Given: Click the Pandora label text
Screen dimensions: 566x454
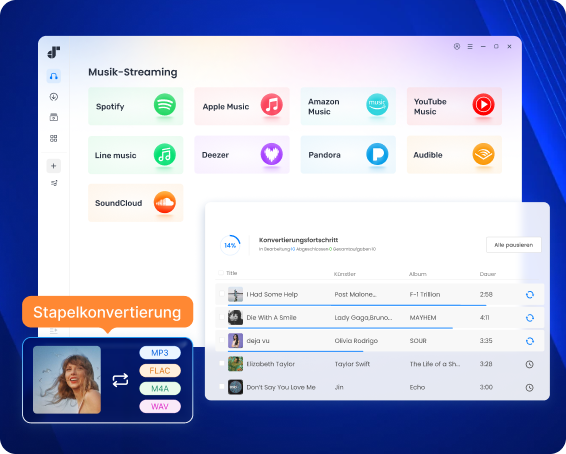Looking at the screenshot, I should tap(324, 155).
